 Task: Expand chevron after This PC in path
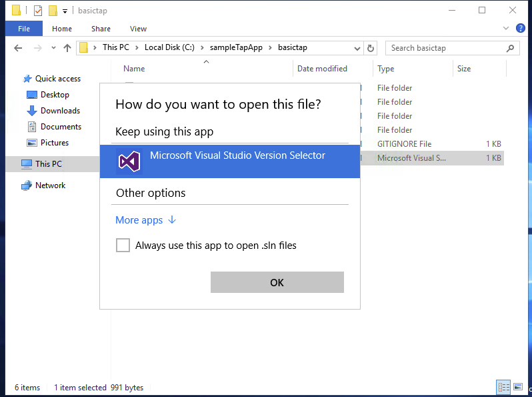pos(137,48)
